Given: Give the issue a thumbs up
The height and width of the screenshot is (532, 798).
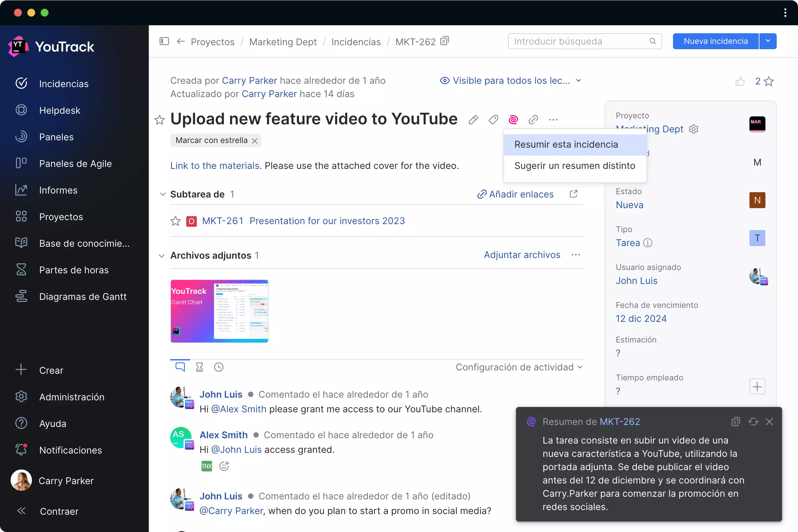Looking at the screenshot, I should [740, 81].
